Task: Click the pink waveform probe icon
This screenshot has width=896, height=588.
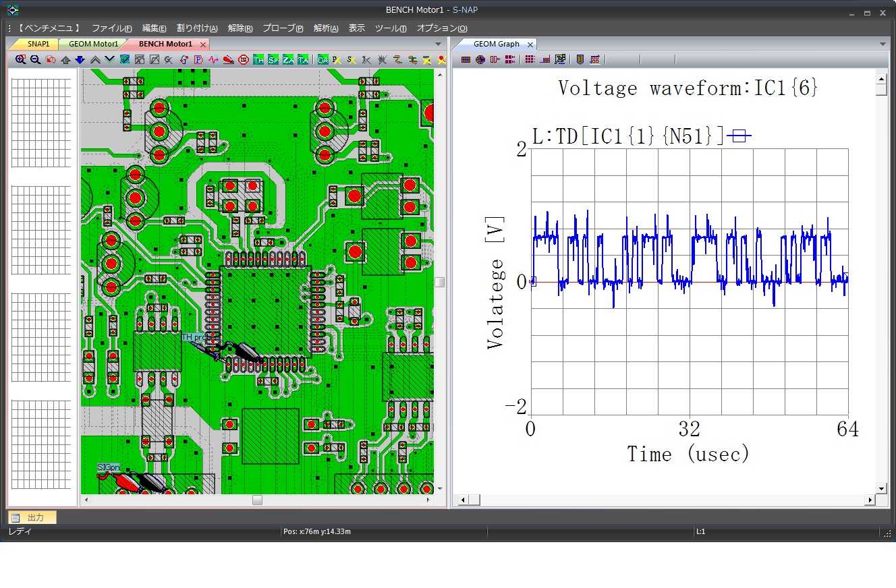Action: tap(213, 59)
